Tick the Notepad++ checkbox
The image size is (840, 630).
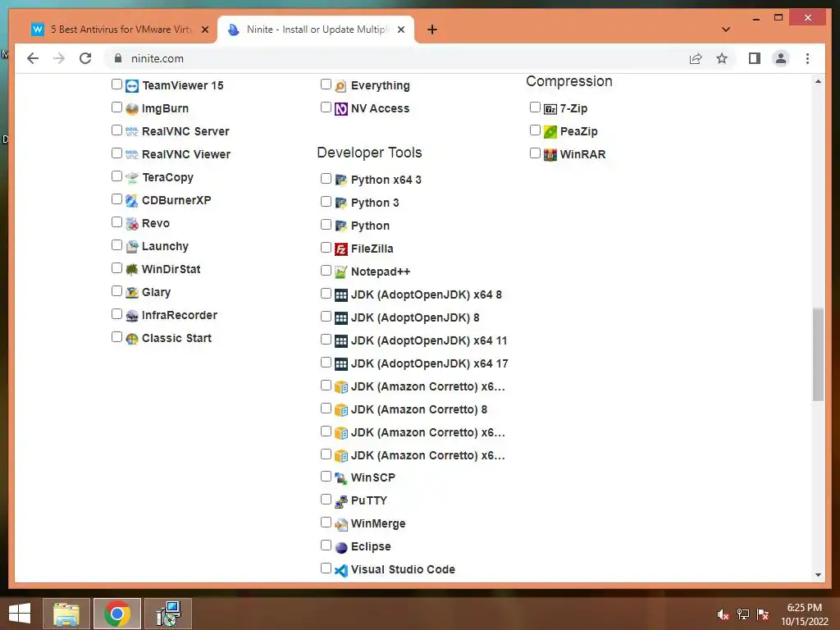pyautogui.click(x=326, y=271)
